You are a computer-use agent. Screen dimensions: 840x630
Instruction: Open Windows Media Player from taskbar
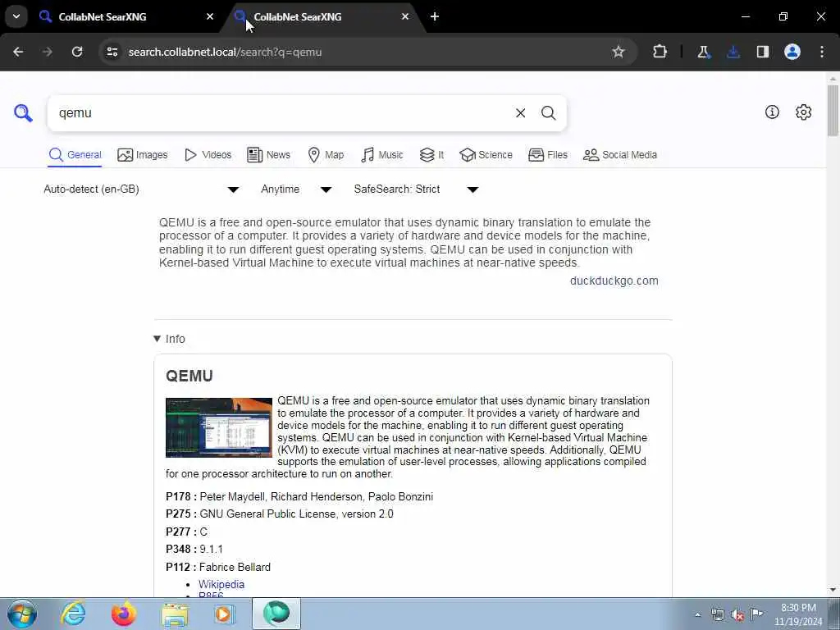224,614
